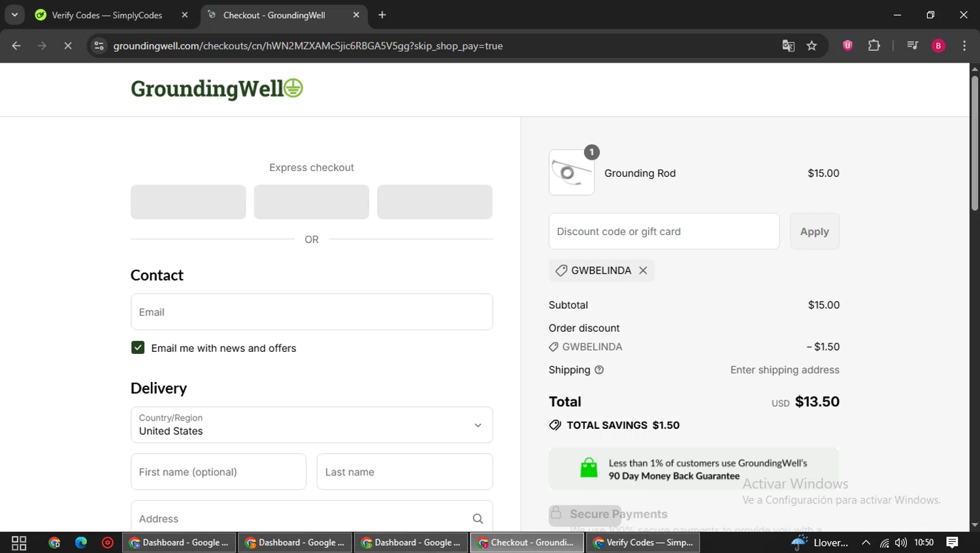Click the Email contact field
980x553 pixels.
click(x=312, y=312)
